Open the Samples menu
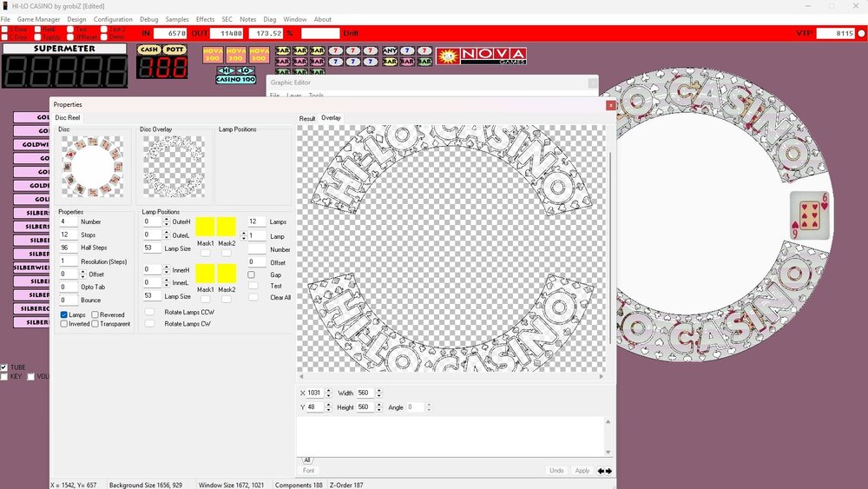 177,19
